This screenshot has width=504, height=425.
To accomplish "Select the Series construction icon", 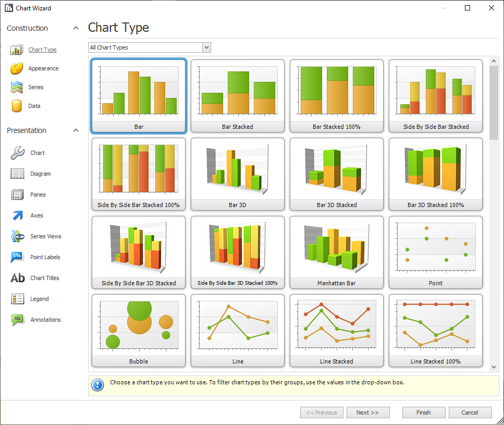I will click(x=15, y=87).
